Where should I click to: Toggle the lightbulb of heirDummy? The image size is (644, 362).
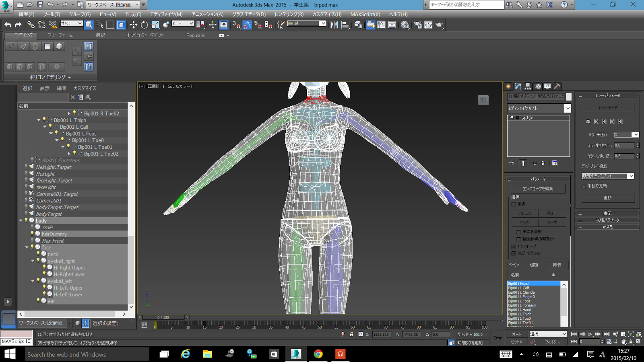point(32,234)
